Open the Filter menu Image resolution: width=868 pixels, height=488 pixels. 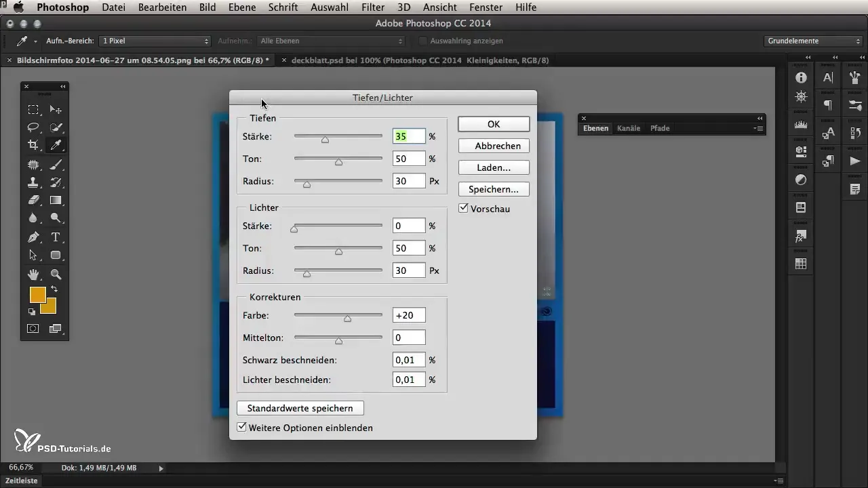click(x=373, y=7)
